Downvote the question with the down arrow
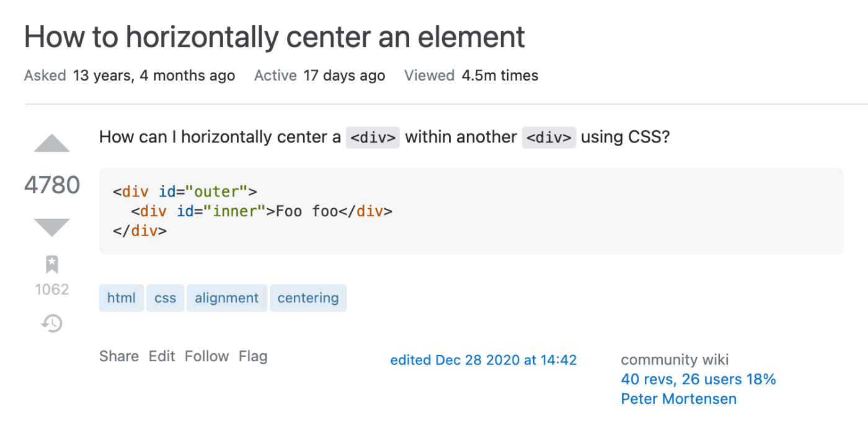Viewport: 868px width, 443px height. [52, 227]
